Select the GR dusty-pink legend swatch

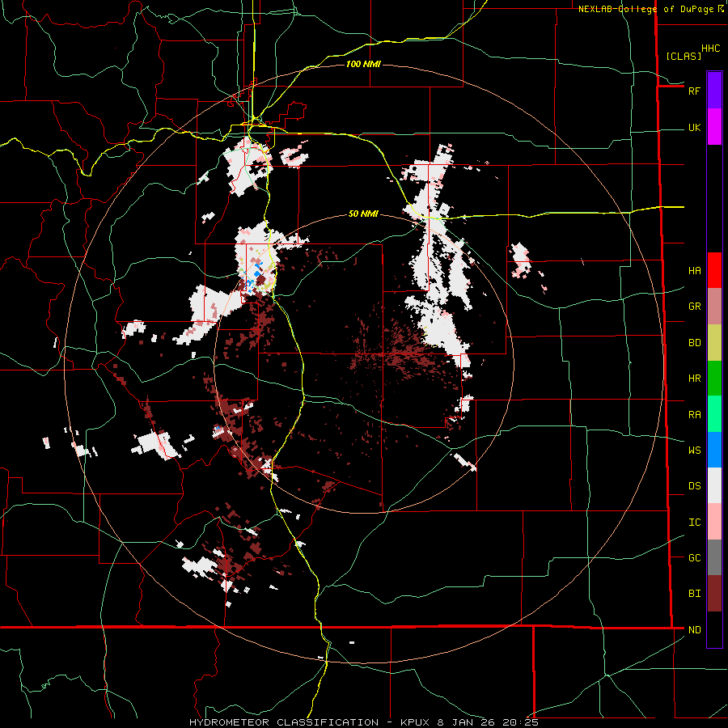coord(714,306)
